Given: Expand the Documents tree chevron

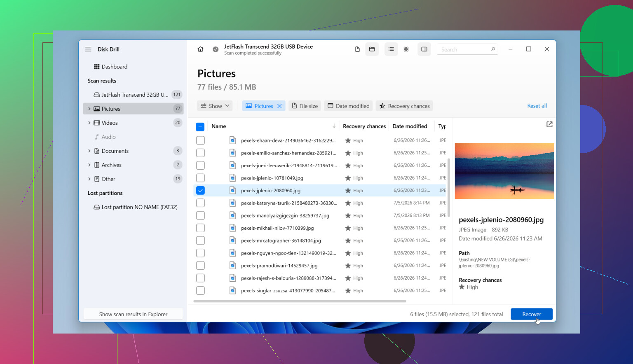Looking at the screenshot, I should (x=89, y=151).
